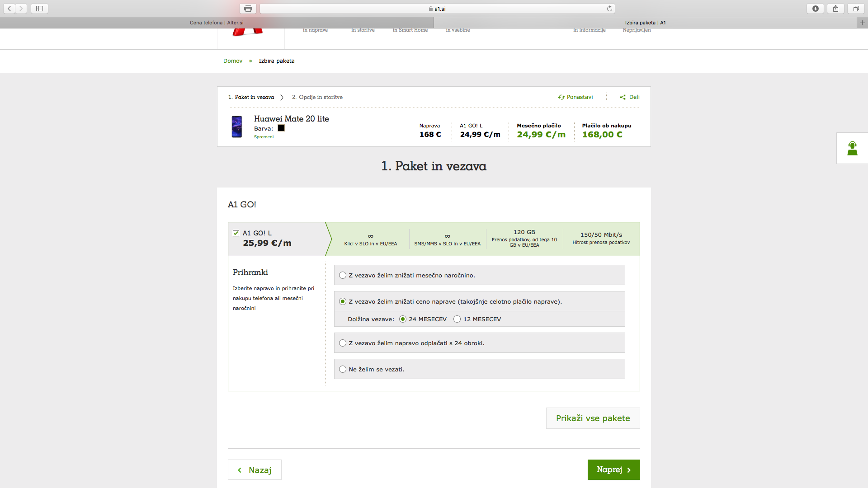Click the a1.si address bar
Viewport: 868px width, 488px height.
coord(437,9)
